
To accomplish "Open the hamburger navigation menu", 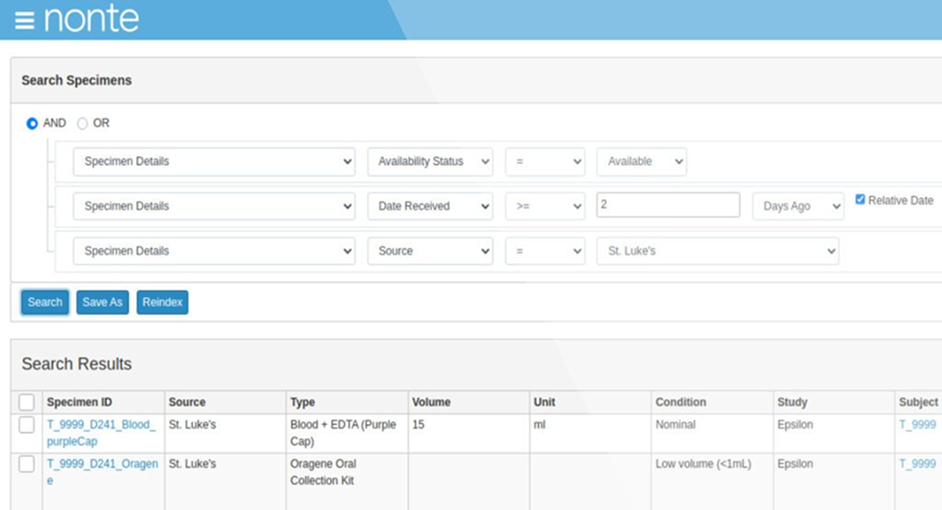I will 24,21.
